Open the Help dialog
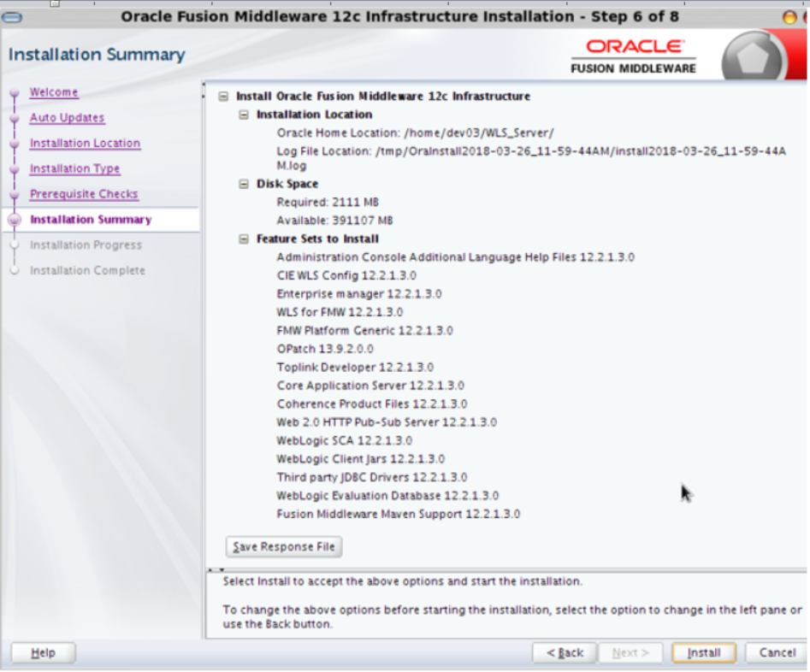The image size is (810, 672). (x=42, y=651)
